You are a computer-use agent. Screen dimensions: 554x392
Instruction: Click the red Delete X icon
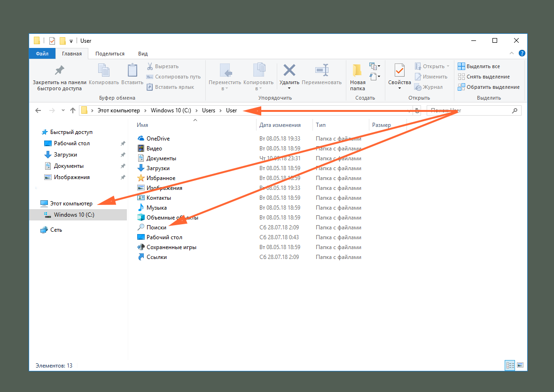click(x=289, y=70)
